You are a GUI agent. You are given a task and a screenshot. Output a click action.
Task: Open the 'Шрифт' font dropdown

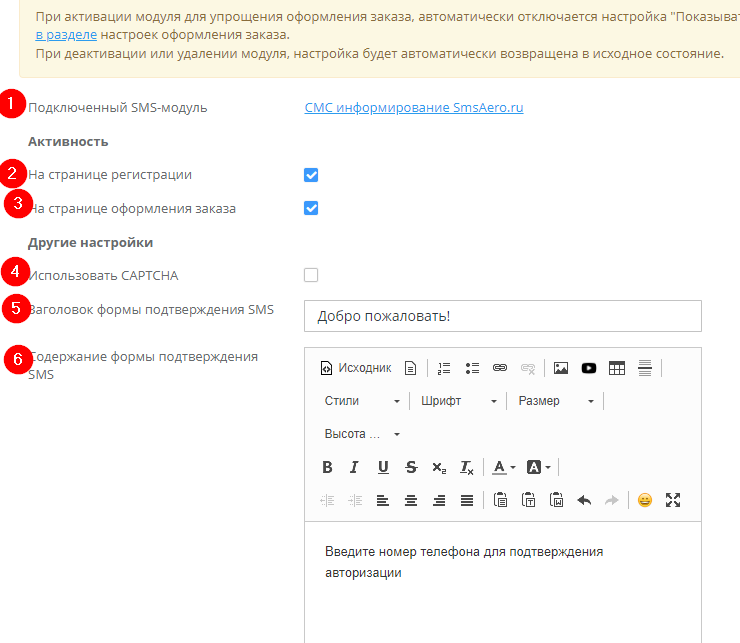(x=458, y=401)
